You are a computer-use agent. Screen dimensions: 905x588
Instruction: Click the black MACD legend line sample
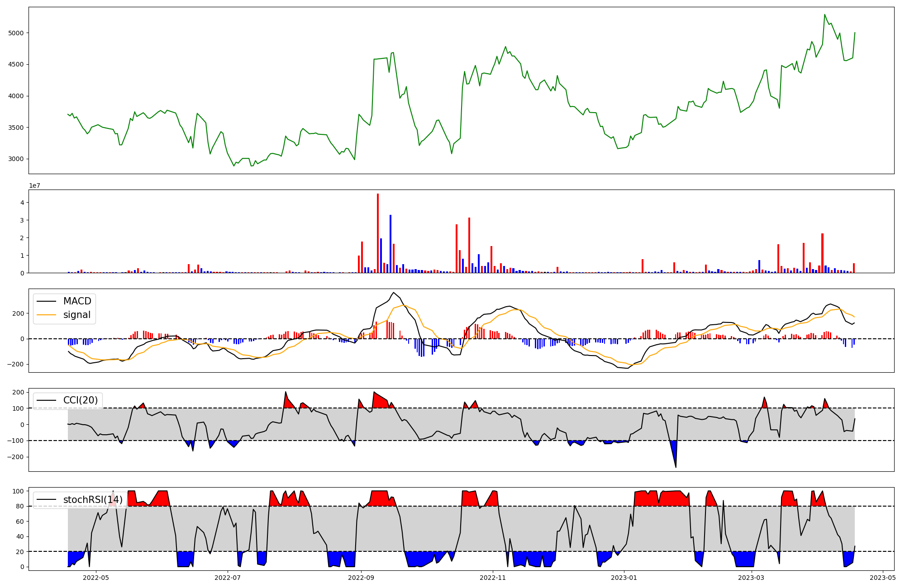click(46, 301)
